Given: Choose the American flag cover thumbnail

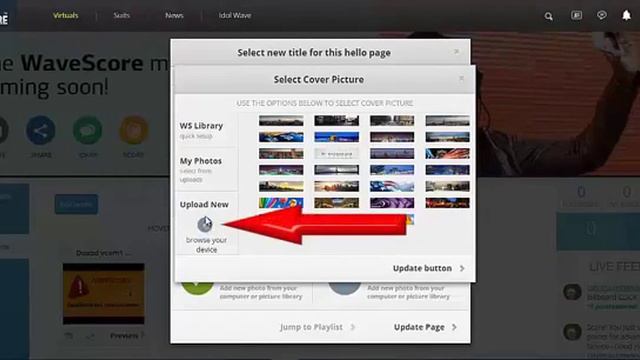Looking at the screenshot, I should pyautogui.click(x=392, y=187).
